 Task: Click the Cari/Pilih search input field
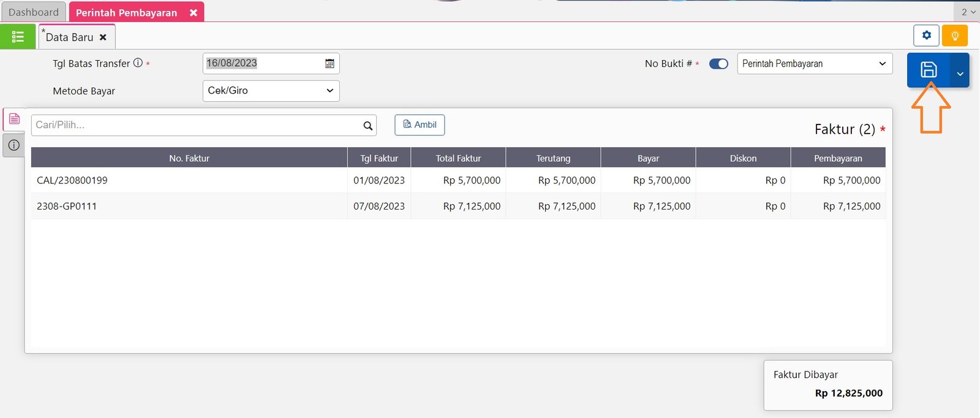pos(196,125)
